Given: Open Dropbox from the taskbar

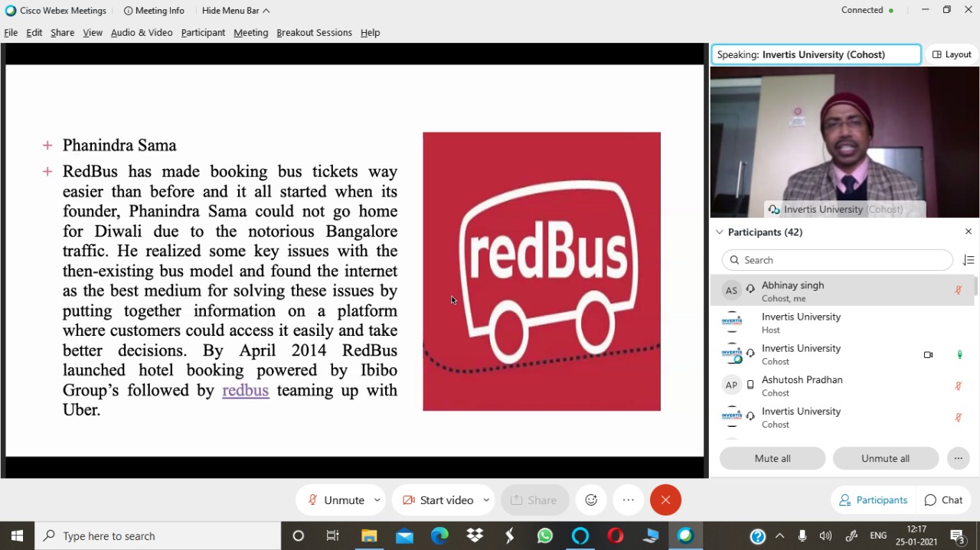Looking at the screenshot, I should point(475,535).
